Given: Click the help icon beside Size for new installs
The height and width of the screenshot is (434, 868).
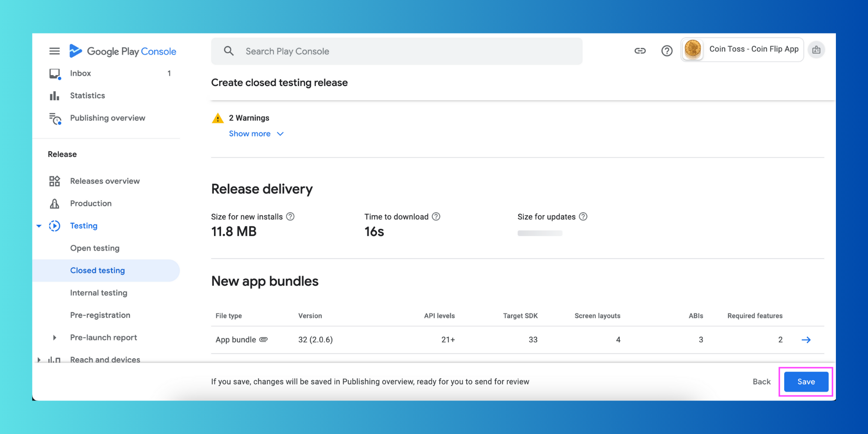Looking at the screenshot, I should pyautogui.click(x=290, y=217).
